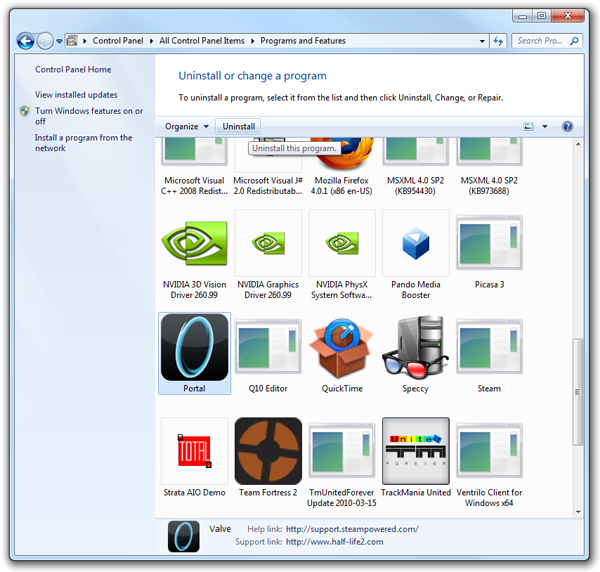Click the Microsoft Visual J# 2.0 Redistributable label

(x=268, y=186)
